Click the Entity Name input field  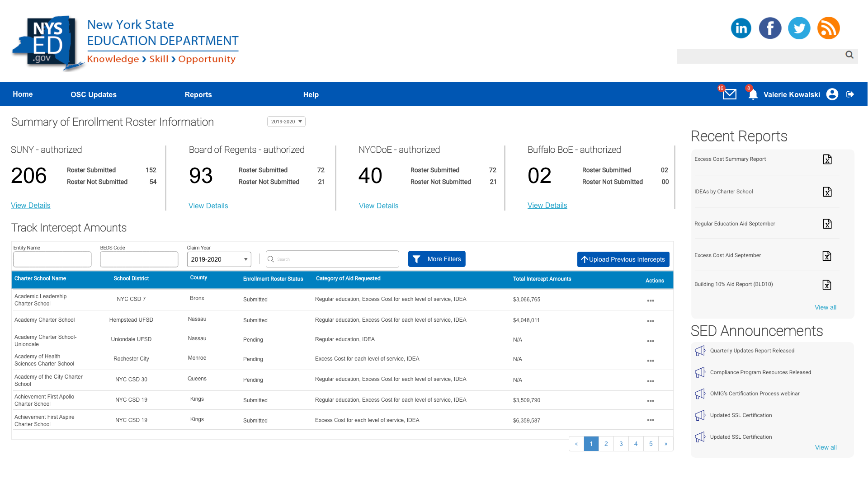[x=52, y=259]
